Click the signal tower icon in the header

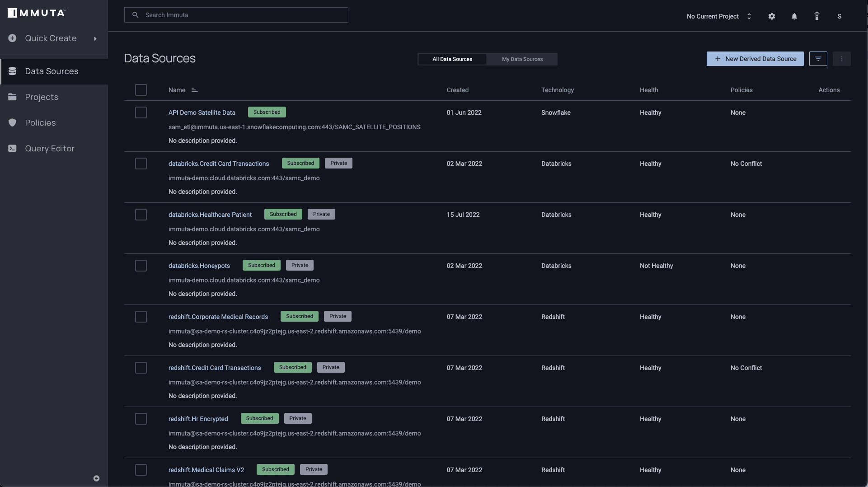coord(817,16)
